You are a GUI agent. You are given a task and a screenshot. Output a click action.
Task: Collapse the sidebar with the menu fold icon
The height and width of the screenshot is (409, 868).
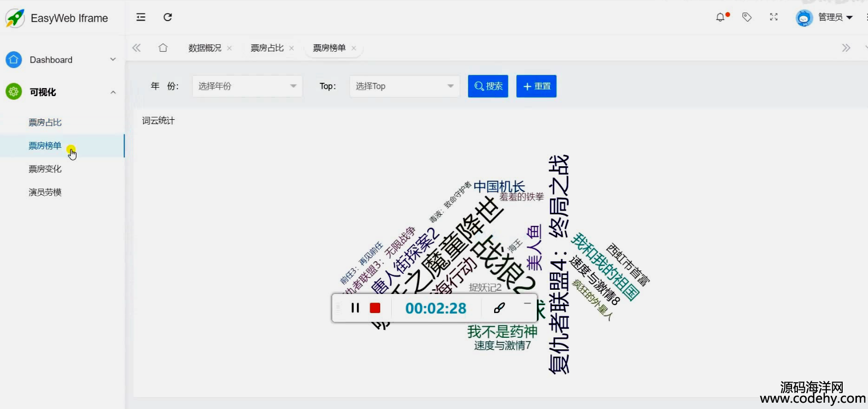point(141,17)
